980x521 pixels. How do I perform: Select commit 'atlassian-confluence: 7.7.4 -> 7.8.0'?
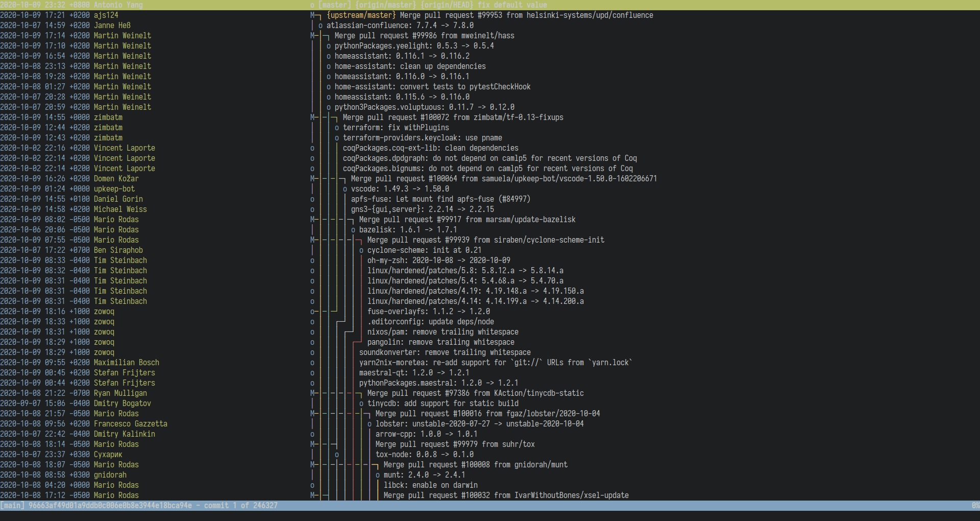pyautogui.click(x=490, y=26)
